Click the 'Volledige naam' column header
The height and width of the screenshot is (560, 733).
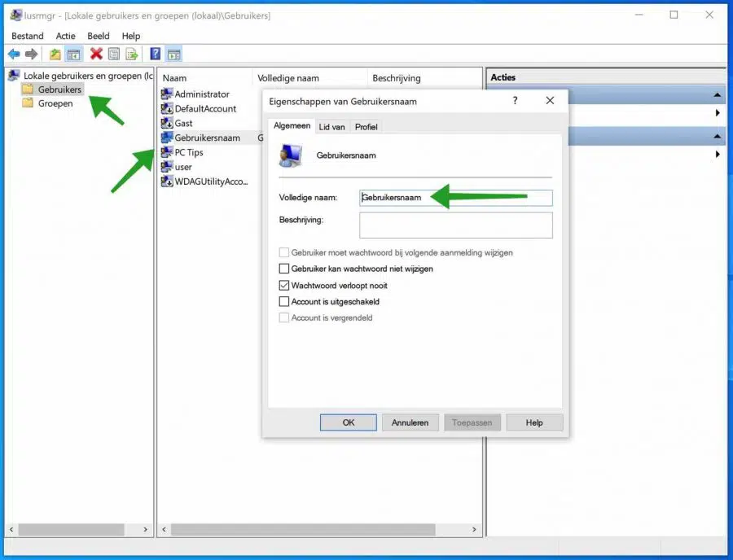click(x=310, y=78)
